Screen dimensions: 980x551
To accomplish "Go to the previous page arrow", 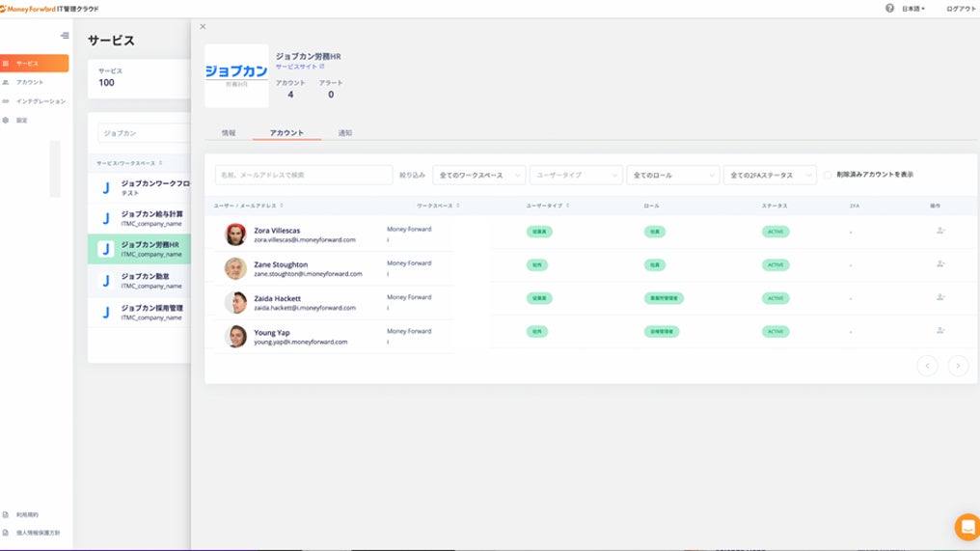I will click(927, 365).
